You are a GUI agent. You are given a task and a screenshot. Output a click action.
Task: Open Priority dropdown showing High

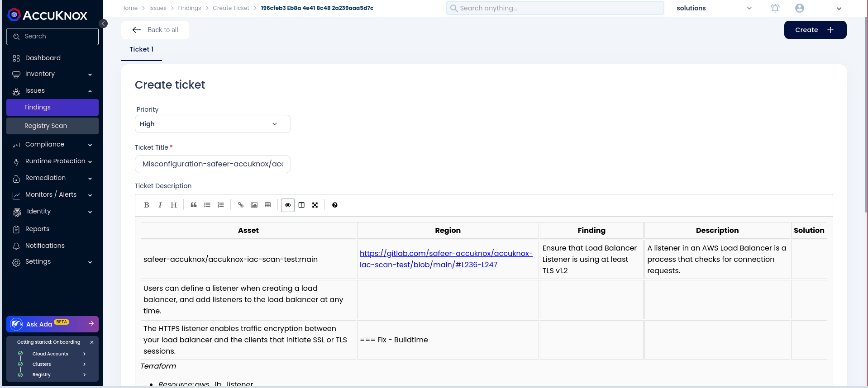point(213,124)
